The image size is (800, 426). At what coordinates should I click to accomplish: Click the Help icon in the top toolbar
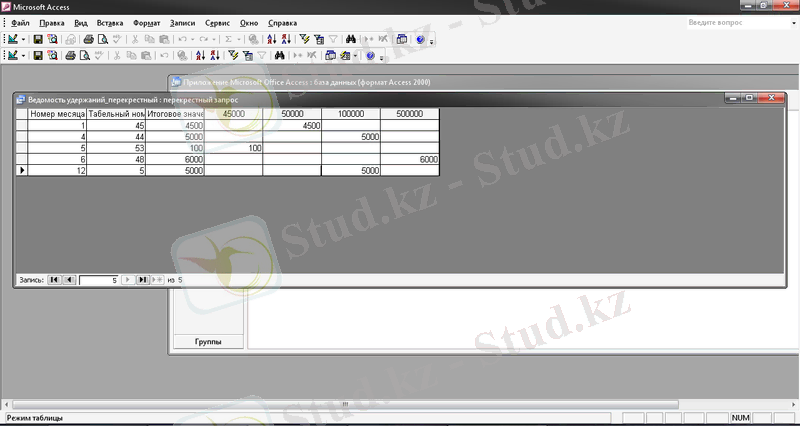(x=420, y=39)
